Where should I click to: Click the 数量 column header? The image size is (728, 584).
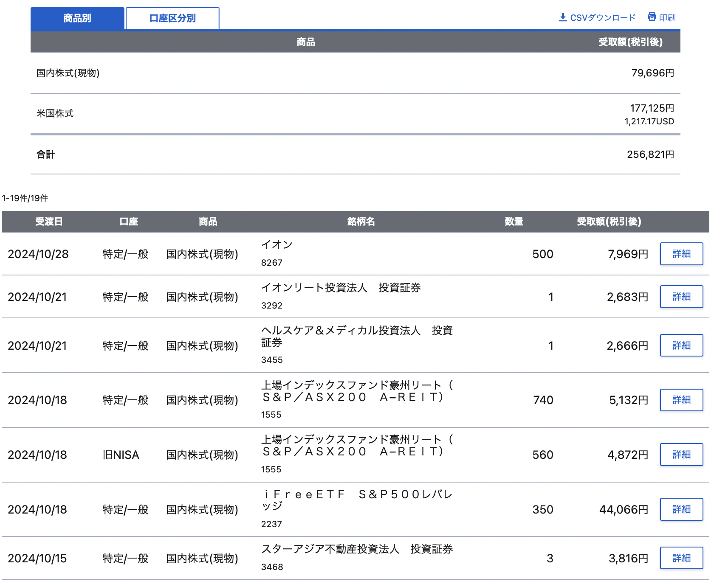(514, 222)
